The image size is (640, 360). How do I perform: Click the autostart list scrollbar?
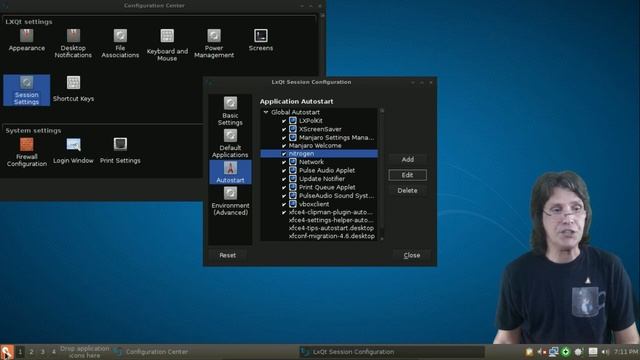tap(382, 175)
